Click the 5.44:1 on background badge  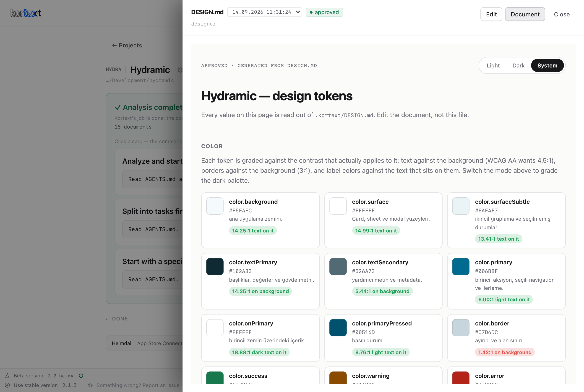tap(382, 291)
